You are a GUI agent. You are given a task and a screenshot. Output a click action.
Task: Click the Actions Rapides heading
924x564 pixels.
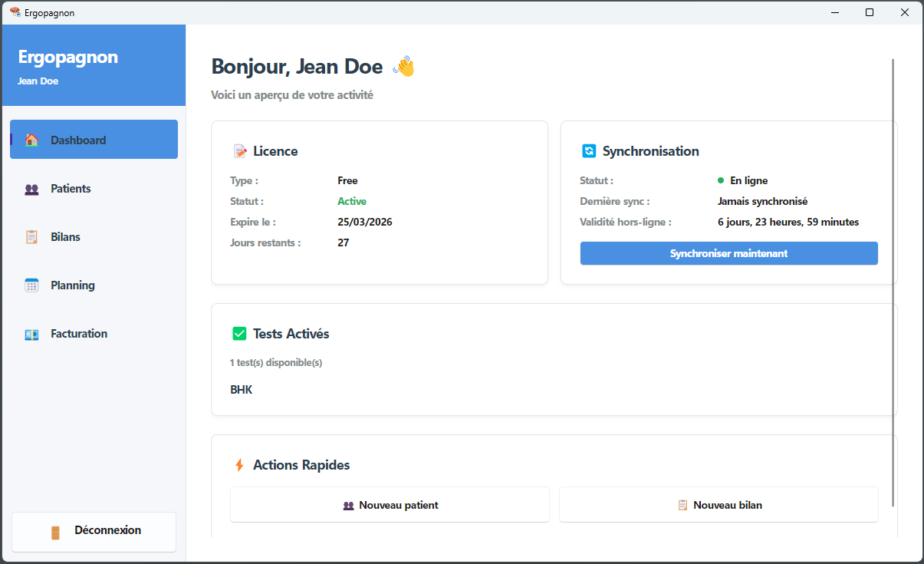coord(301,465)
